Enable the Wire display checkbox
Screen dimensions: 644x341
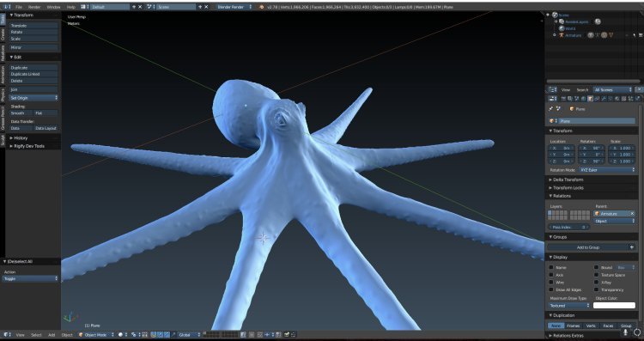coord(551,283)
